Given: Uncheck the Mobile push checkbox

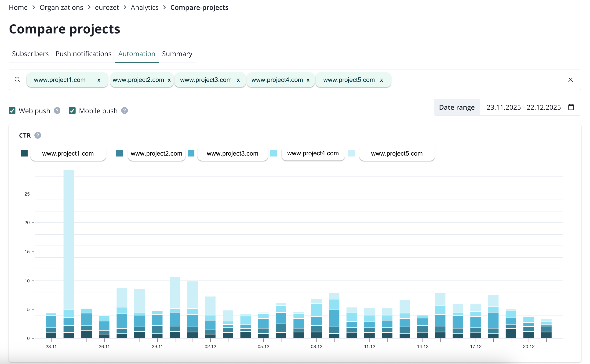Looking at the screenshot, I should pos(72,111).
